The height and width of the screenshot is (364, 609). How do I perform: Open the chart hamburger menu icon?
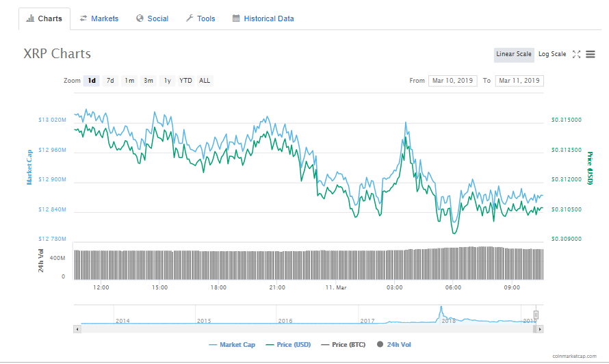pos(591,54)
